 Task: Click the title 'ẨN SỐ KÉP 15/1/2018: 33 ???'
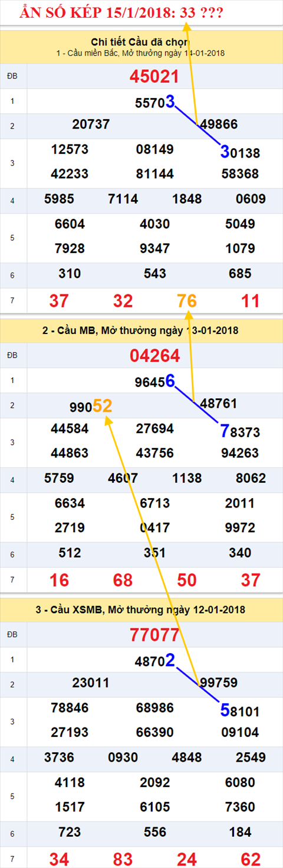click(x=121, y=12)
